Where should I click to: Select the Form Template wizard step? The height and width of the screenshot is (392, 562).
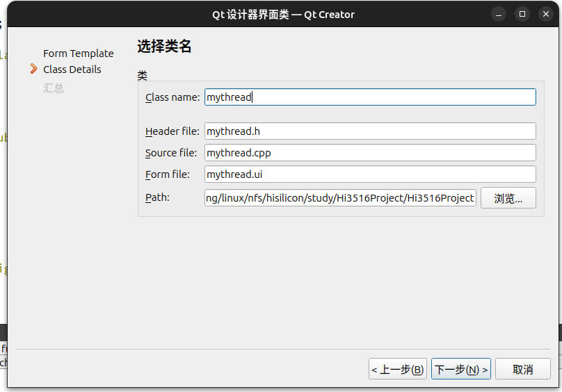pyautogui.click(x=78, y=54)
